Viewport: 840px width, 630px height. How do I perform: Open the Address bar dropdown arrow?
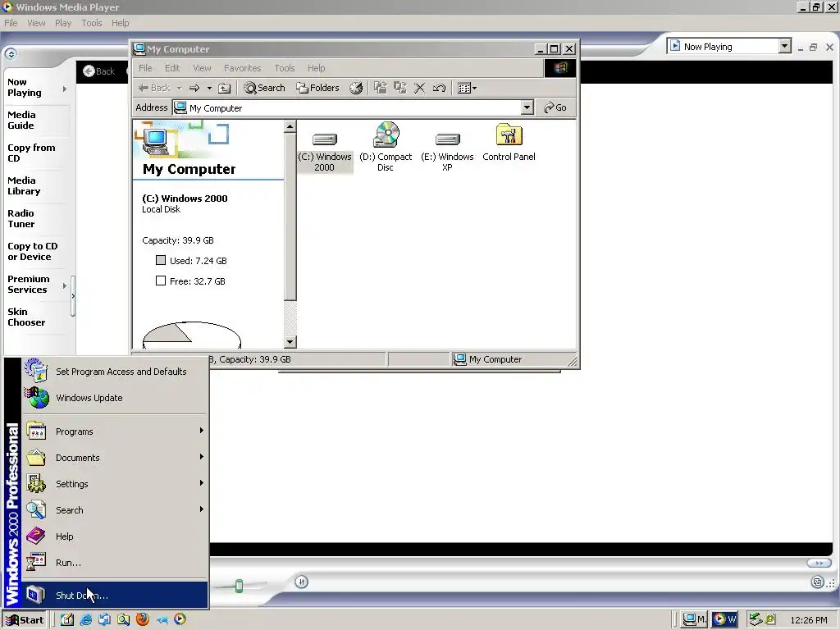(527, 107)
